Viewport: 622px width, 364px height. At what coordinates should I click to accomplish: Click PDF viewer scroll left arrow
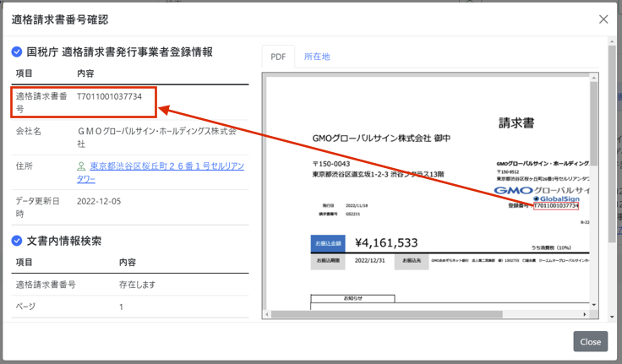(x=267, y=314)
